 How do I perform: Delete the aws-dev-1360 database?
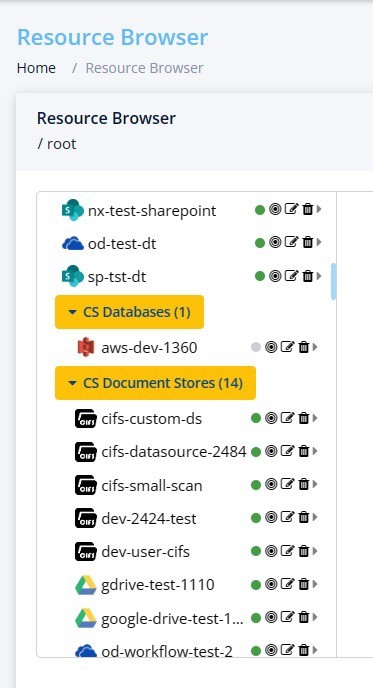tap(303, 347)
